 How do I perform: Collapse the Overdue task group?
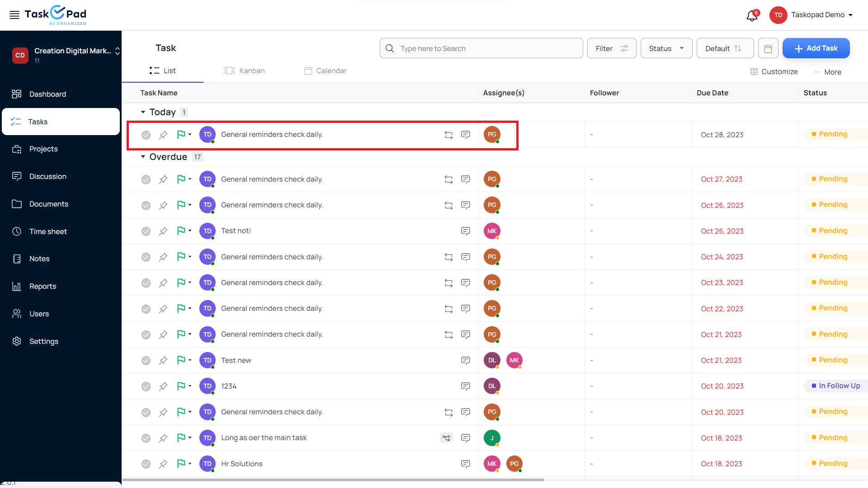(143, 157)
